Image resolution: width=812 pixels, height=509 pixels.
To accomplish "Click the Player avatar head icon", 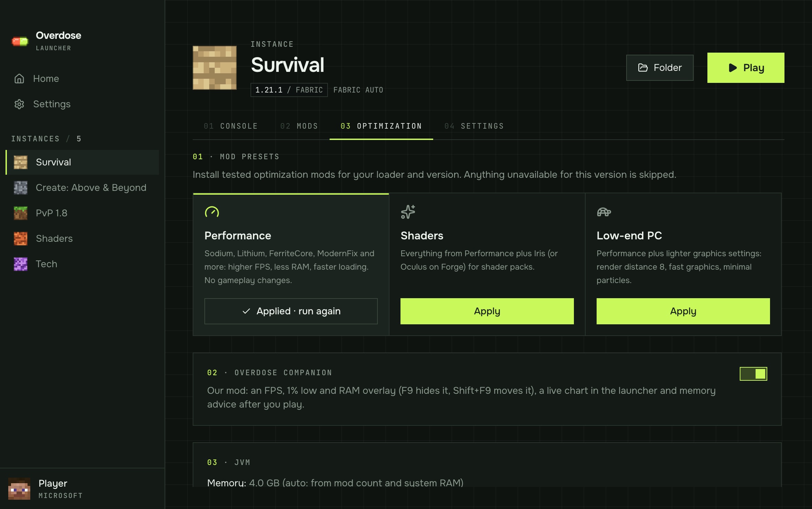I will click(x=19, y=488).
